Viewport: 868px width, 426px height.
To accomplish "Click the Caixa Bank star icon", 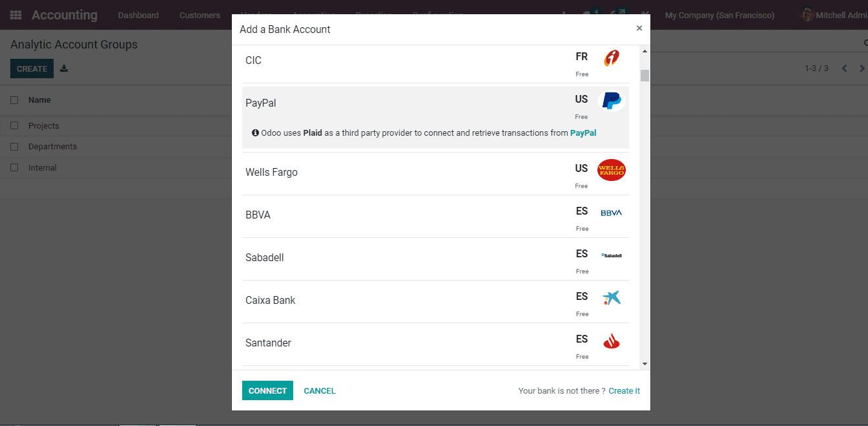I will tap(611, 298).
